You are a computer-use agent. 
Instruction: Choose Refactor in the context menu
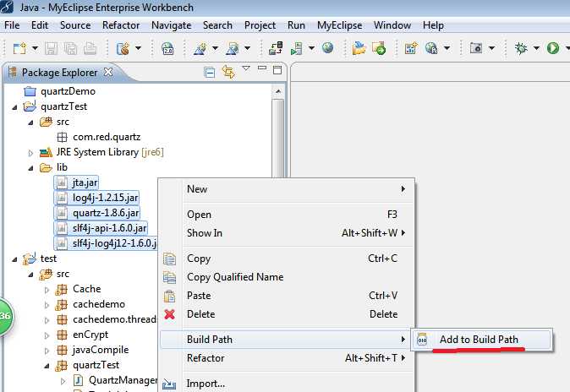pos(288,358)
